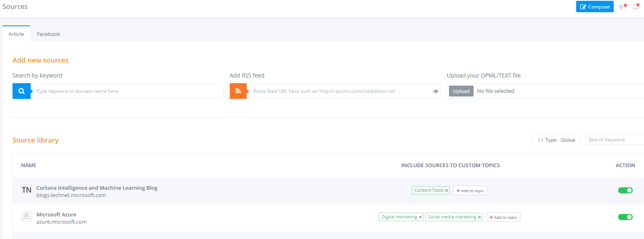644x239 pixels.
Task: Focus the Search Keyword library field
Action: 614,140
